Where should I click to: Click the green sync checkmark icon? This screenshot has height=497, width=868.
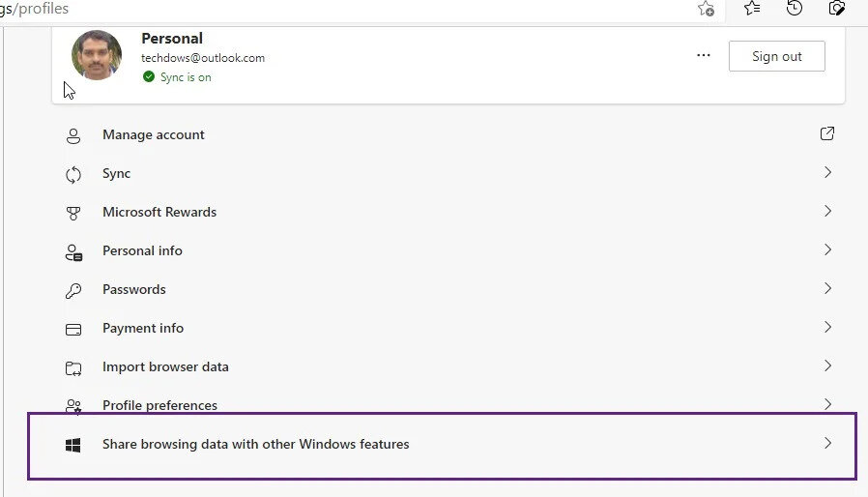click(x=148, y=76)
